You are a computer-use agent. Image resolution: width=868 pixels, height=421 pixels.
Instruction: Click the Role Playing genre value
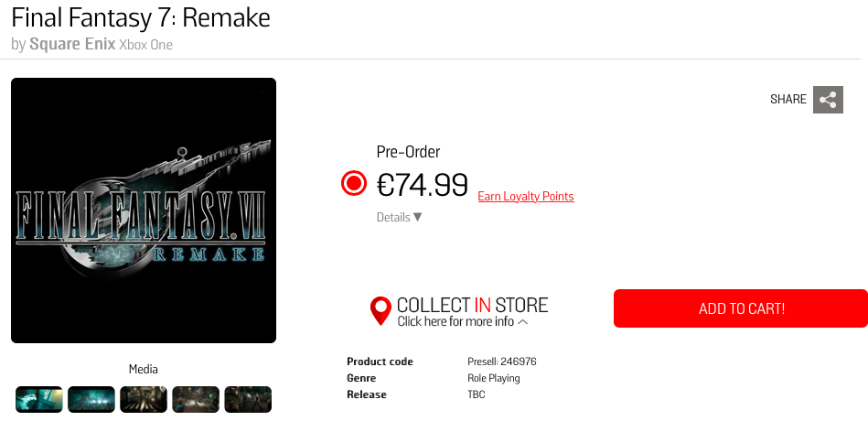[x=494, y=378]
